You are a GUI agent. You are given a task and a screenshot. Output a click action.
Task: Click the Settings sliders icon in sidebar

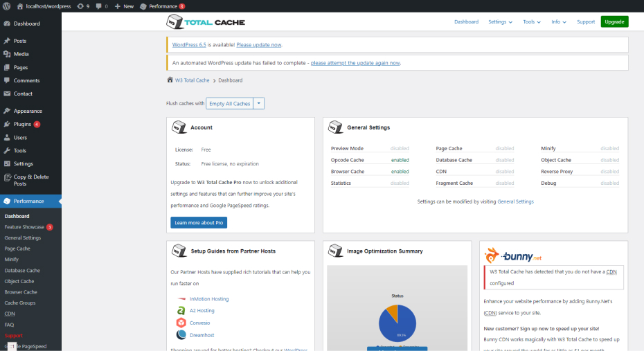pos(7,163)
